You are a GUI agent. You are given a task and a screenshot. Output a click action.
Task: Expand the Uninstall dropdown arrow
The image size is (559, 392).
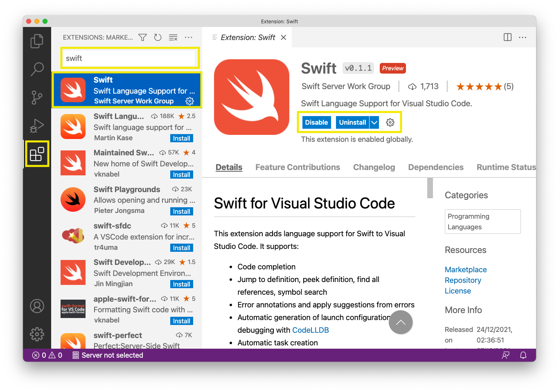(374, 122)
